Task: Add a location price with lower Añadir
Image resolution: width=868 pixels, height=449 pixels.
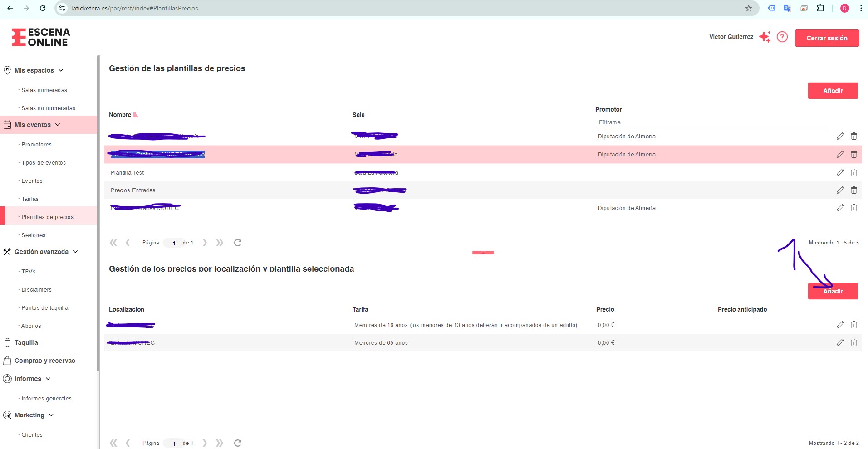Action: pos(833,291)
